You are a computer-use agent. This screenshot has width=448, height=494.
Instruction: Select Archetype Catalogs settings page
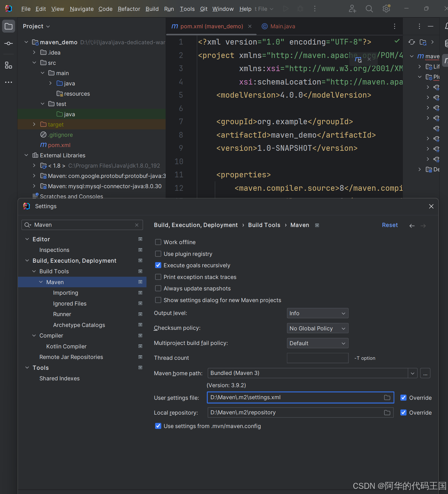pos(79,325)
